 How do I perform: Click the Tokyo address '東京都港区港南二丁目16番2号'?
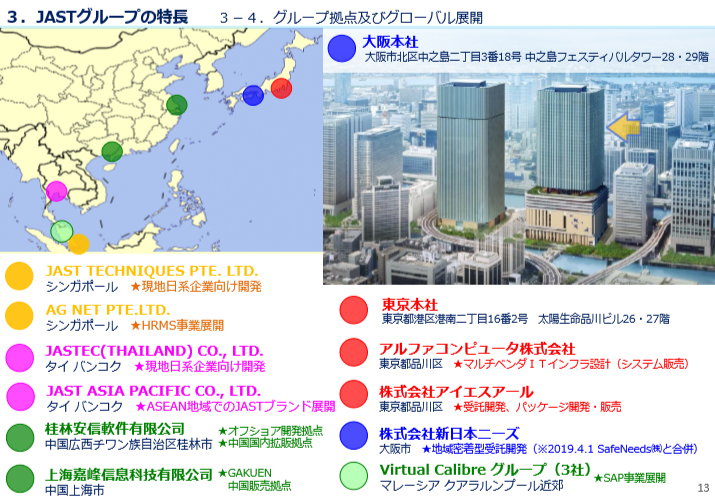click(455, 319)
